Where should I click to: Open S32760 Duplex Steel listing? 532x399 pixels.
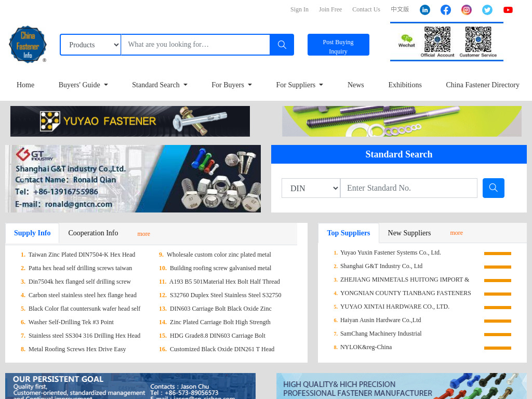pyautogui.click(x=225, y=295)
